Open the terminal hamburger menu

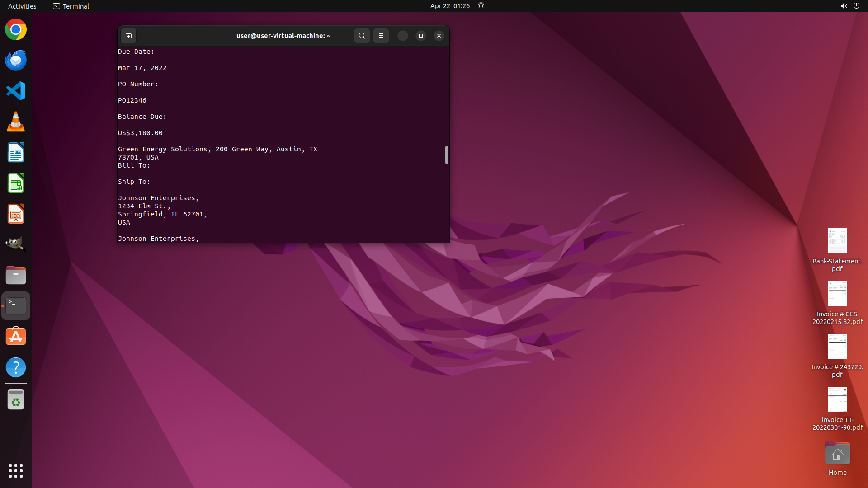(x=381, y=36)
